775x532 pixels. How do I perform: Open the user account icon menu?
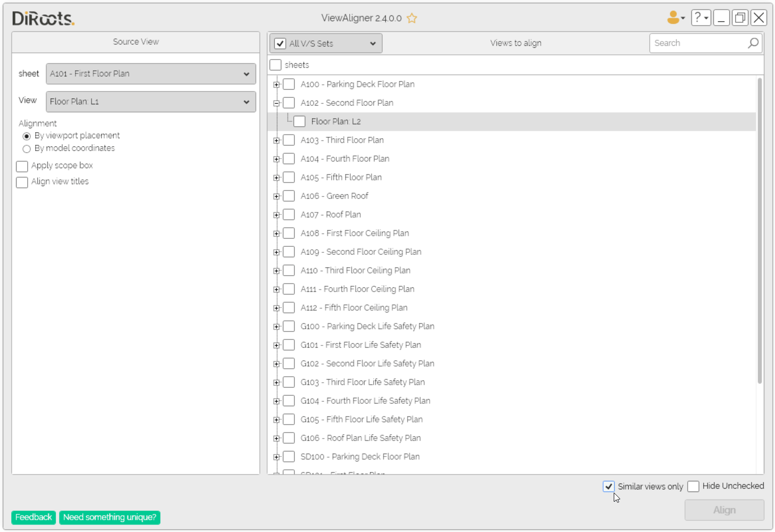[x=675, y=18]
